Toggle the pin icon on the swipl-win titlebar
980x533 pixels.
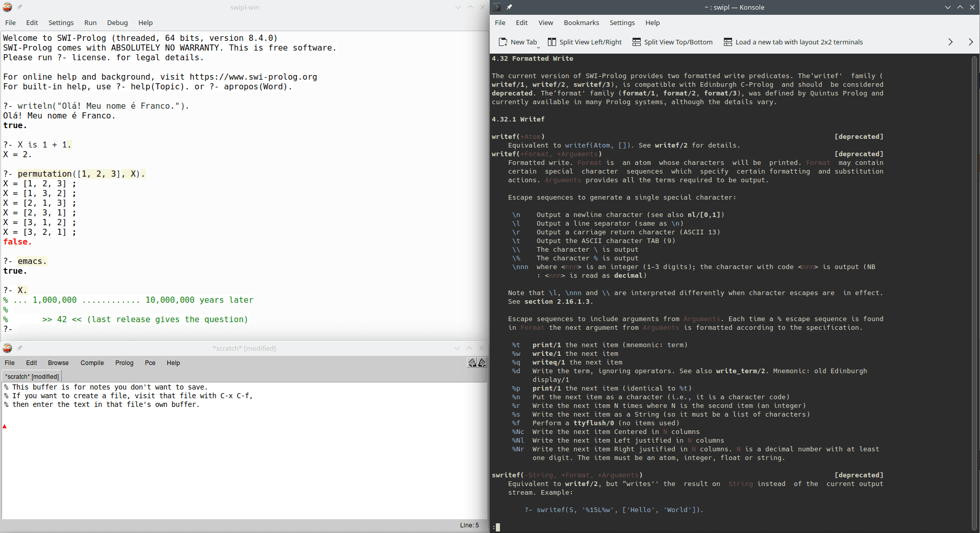(x=19, y=7)
